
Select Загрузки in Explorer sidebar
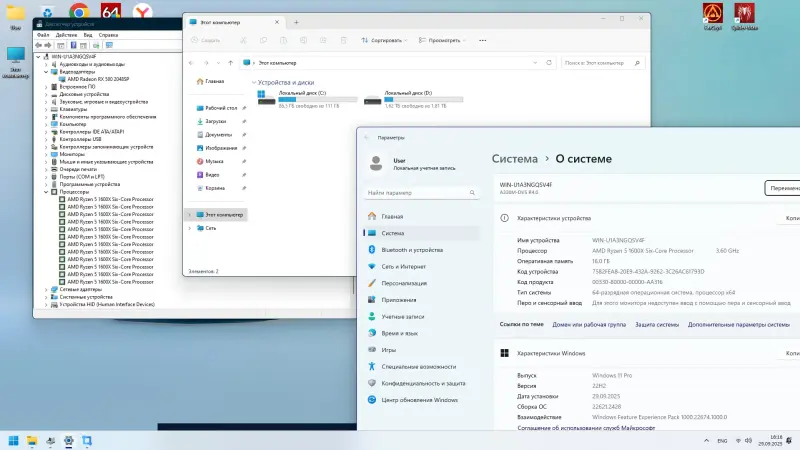point(216,121)
